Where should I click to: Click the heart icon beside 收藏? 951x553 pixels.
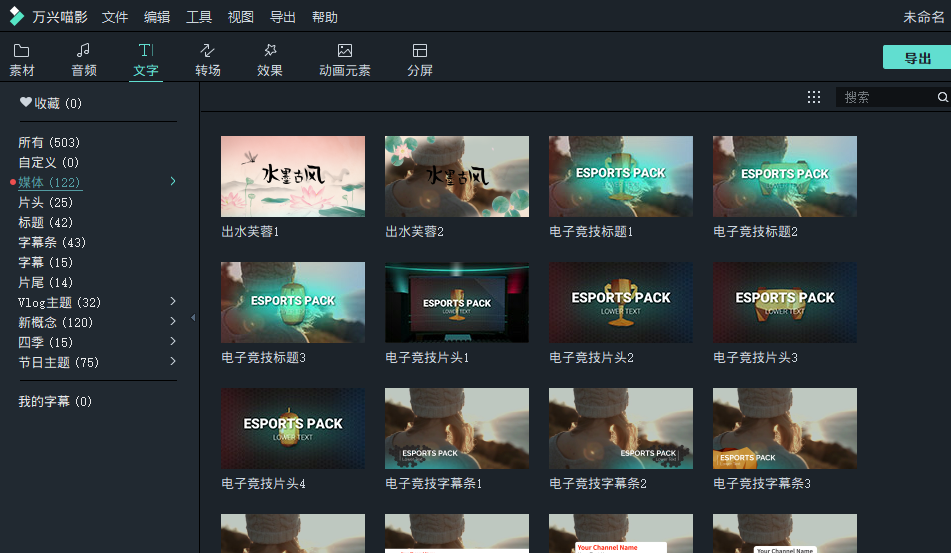tap(25, 102)
